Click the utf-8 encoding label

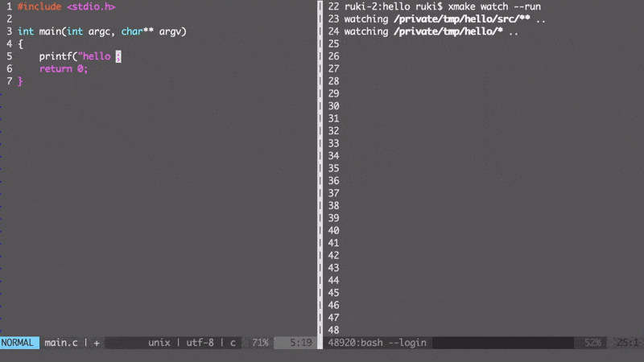200,343
